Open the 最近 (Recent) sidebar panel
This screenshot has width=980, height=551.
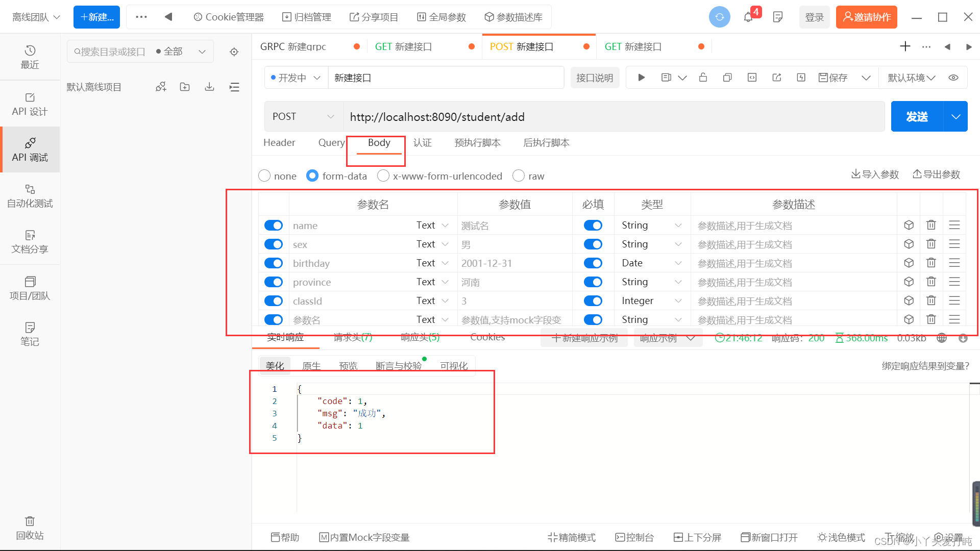click(30, 57)
